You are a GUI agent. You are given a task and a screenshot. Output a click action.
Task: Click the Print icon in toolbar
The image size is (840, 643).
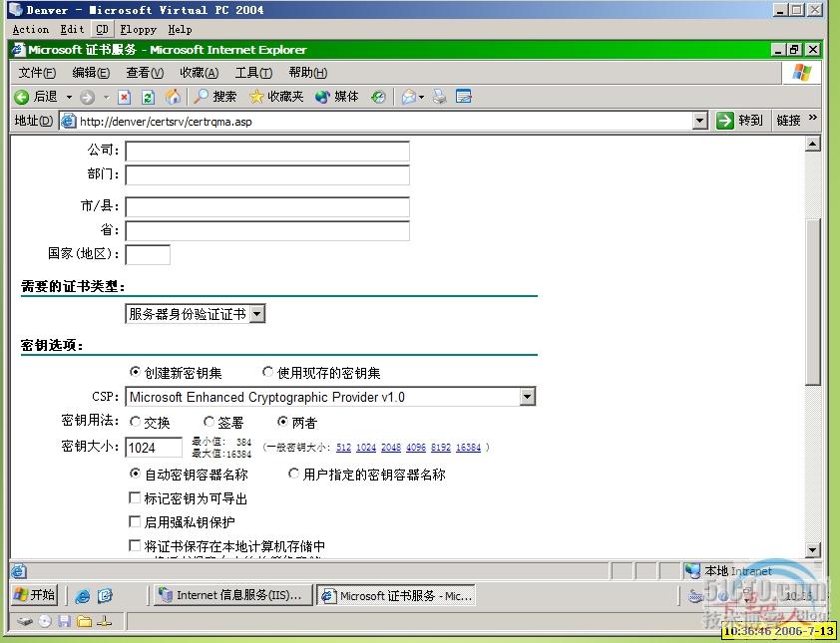[x=440, y=97]
